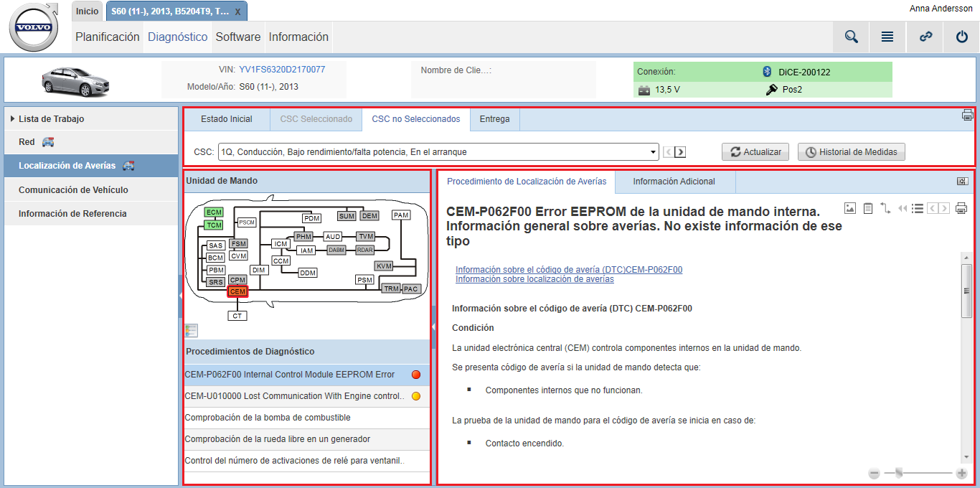Select Comunicación de Vehículo in the sidebar
980x488 pixels.
click(91, 190)
